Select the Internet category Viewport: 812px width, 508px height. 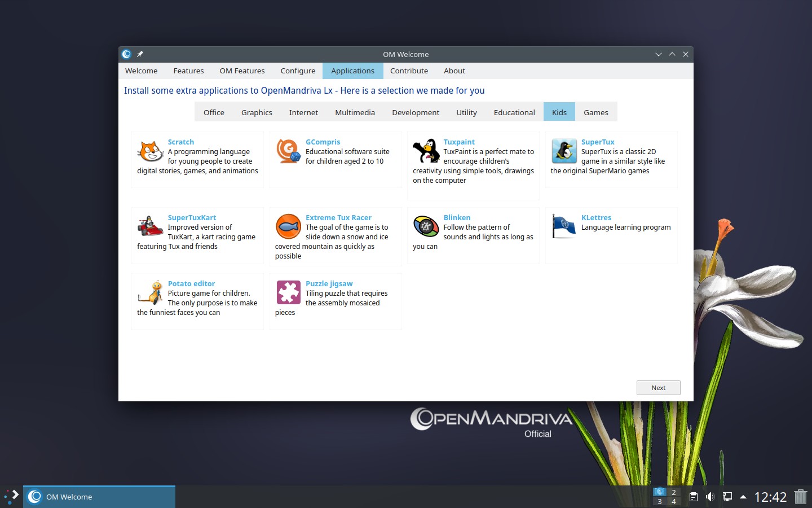304,112
